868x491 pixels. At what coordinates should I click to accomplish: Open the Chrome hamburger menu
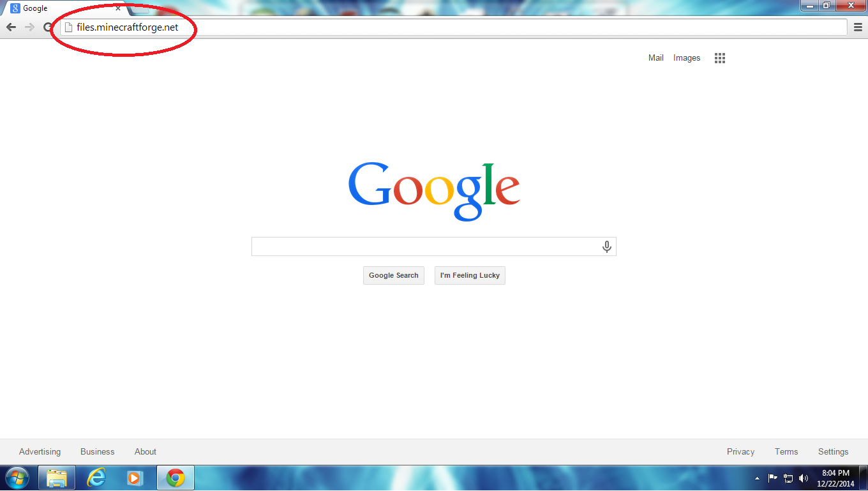click(858, 27)
